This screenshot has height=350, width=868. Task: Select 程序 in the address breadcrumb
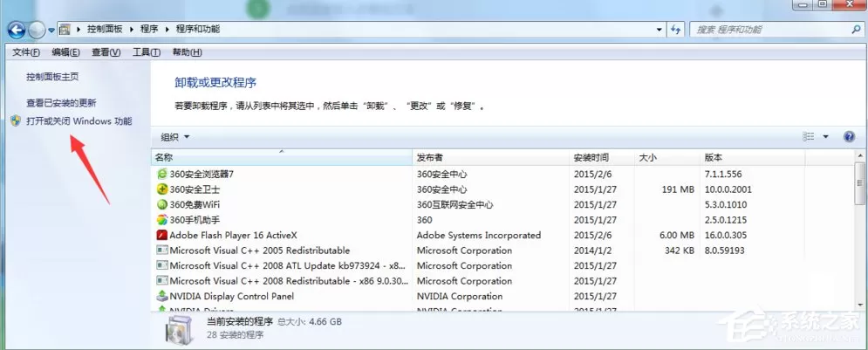149,30
